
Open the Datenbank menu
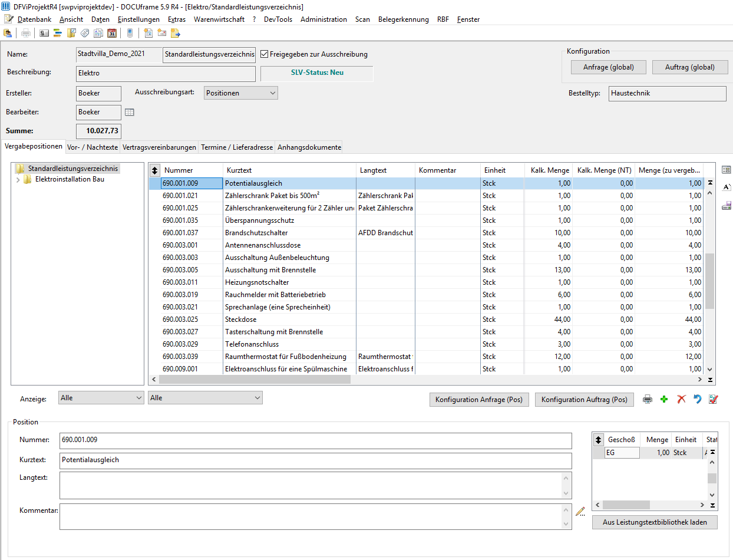coord(34,19)
